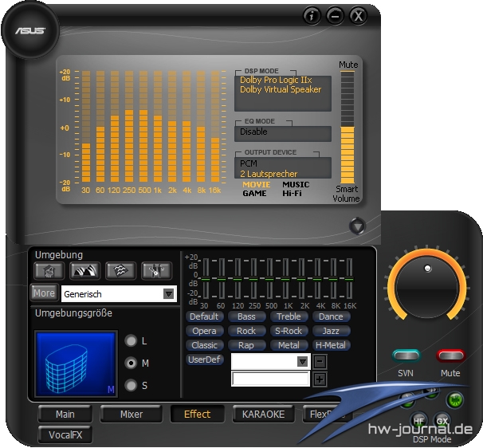Select the second environment preset icon
This screenshot has width=483, height=448.
[x=85, y=271]
